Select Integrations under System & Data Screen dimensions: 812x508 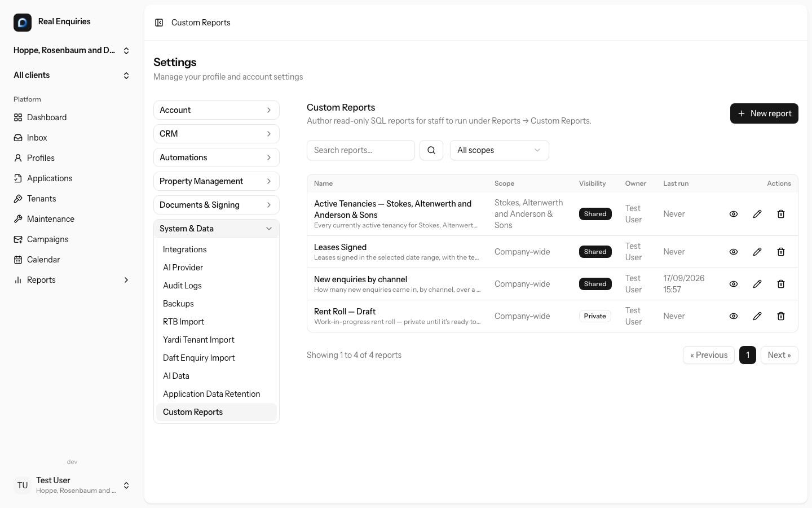point(217,249)
